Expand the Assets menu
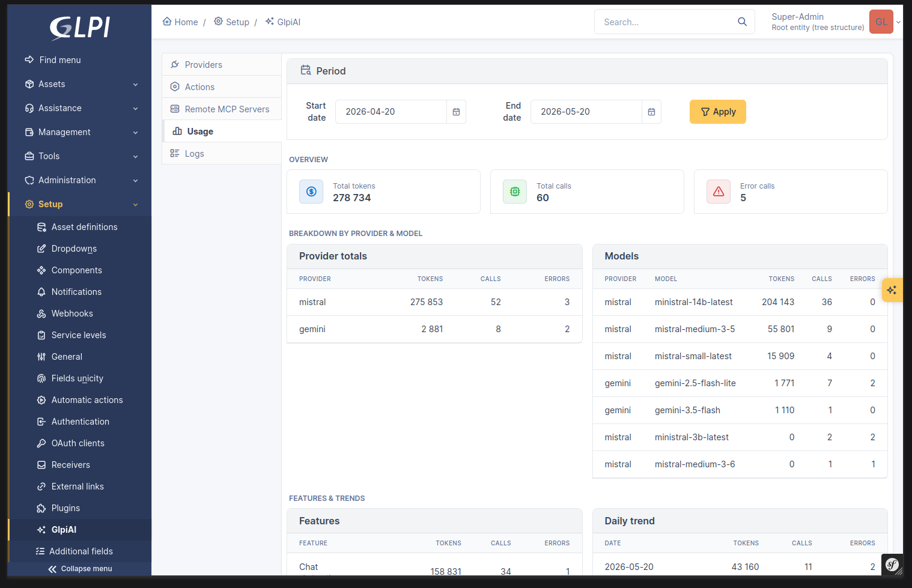The width and height of the screenshot is (912, 588). [81, 84]
